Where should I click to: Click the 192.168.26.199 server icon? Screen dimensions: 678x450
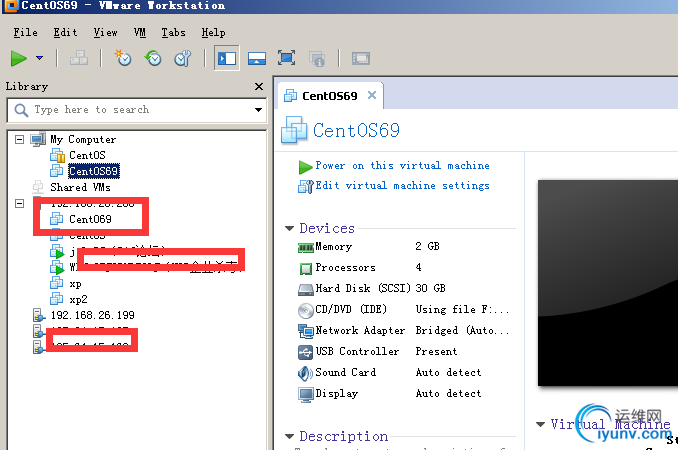tap(39, 315)
